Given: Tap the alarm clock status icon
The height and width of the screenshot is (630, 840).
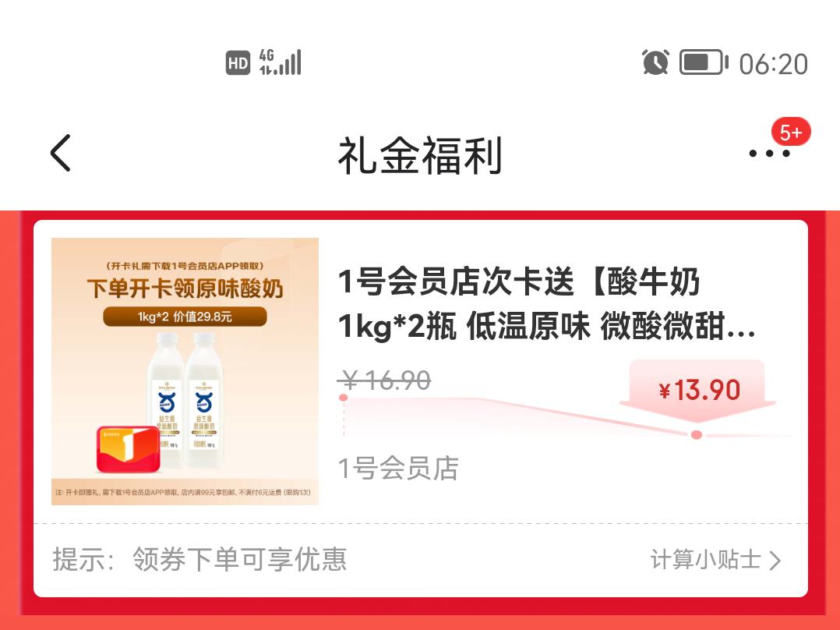Looking at the screenshot, I should 656,62.
